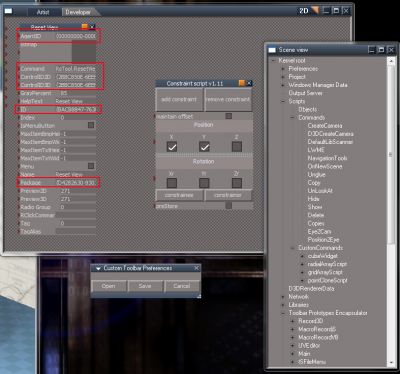Collapse the Scripts tree node
The height and width of the screenshot is (374, 400).
pyautogui.click(x=283, y=101)
